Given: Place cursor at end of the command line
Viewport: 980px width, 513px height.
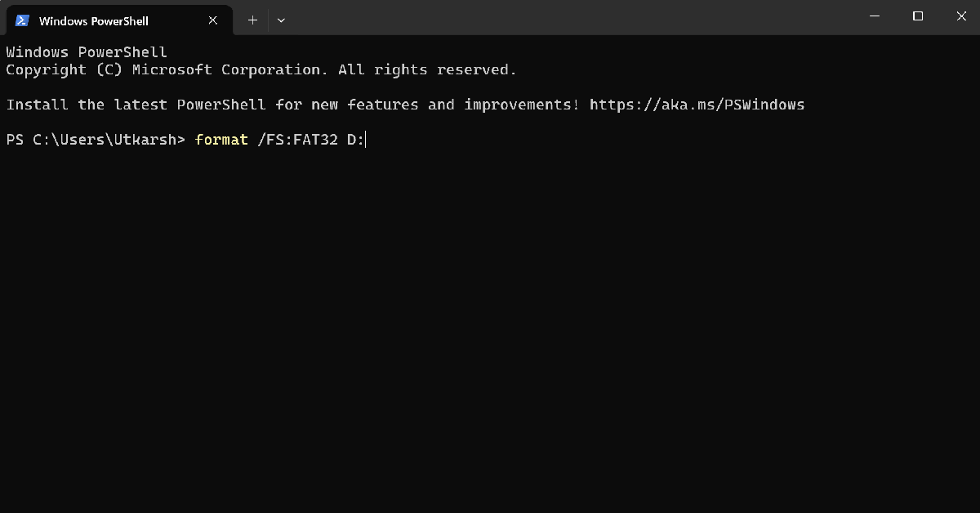Looking at the screenshot, I should pos(366,140).
